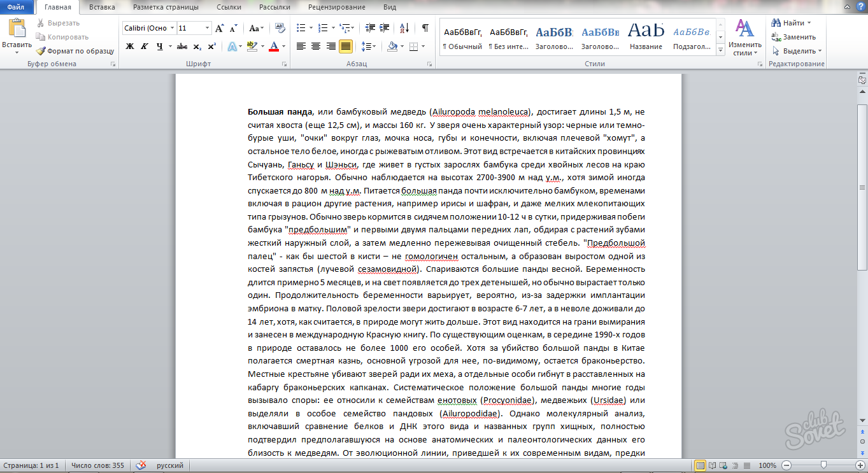Apply subscript (x₂) formatting
The image size is (868, 473).
(197, 46)
